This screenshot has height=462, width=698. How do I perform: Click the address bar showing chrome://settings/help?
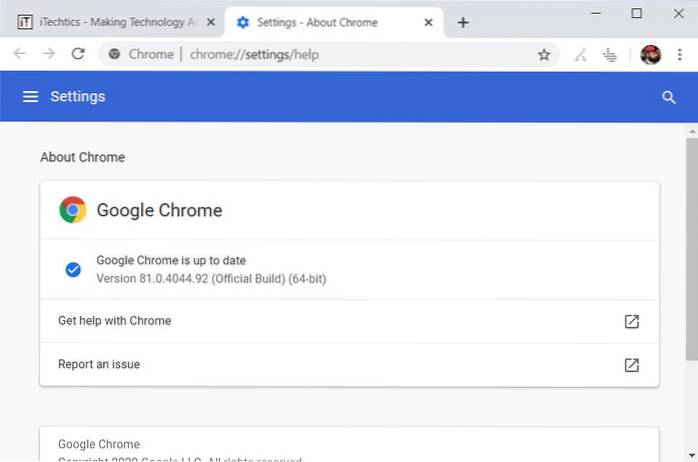(329, 54)
